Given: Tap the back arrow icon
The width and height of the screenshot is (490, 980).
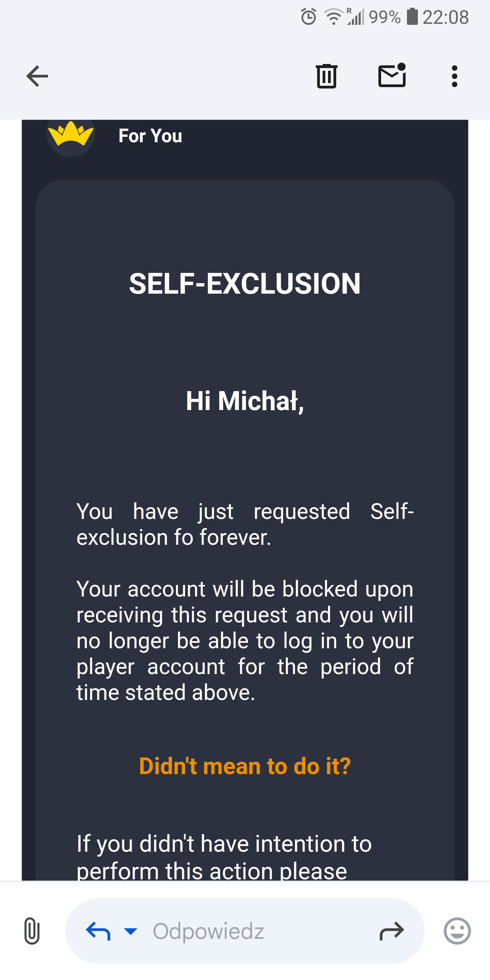Looking at the screenshot, I should 37,76.
